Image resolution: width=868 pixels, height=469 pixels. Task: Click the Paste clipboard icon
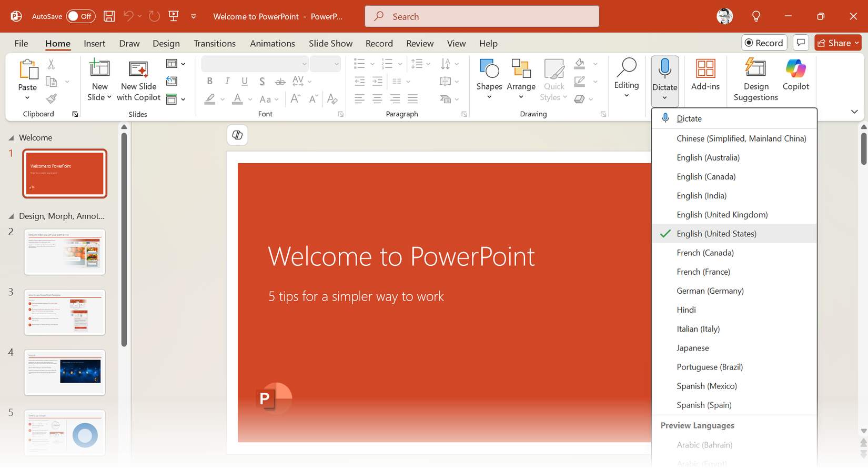coord(28,69)
